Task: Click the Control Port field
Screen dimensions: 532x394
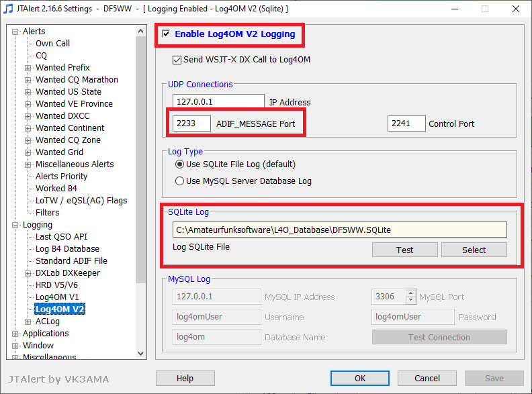Action: click(x=406, y=124)
